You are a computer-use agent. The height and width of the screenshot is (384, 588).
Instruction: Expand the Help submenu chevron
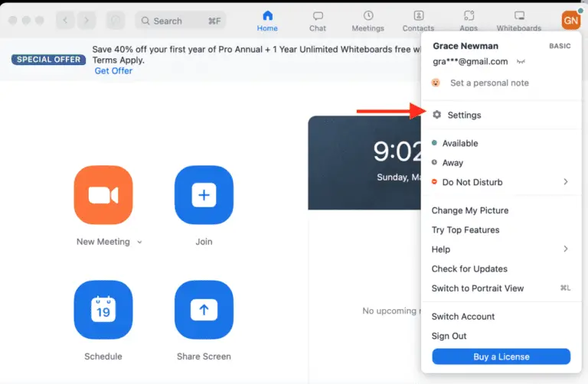pos(566,249)
